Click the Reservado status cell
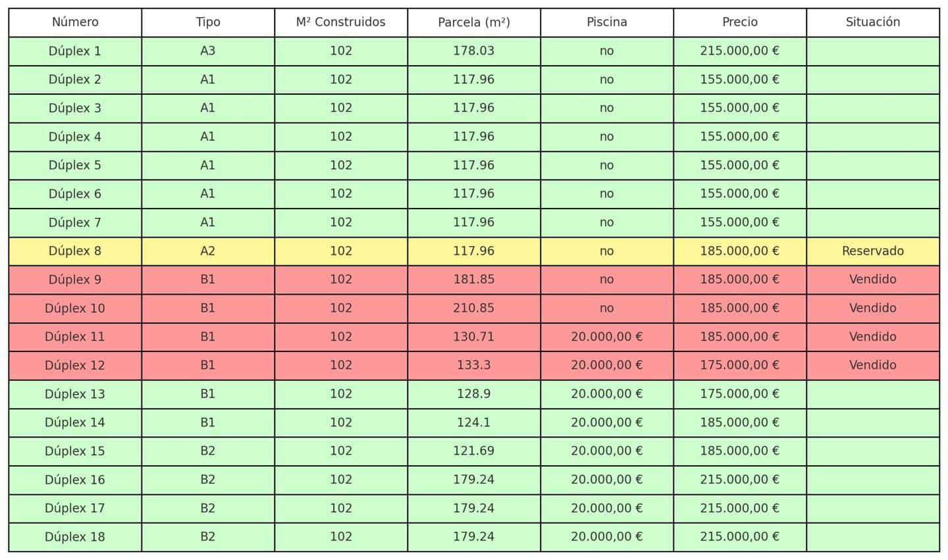This screenshot has width=948, height=560. pyautogui.click(x=873, y=251)
